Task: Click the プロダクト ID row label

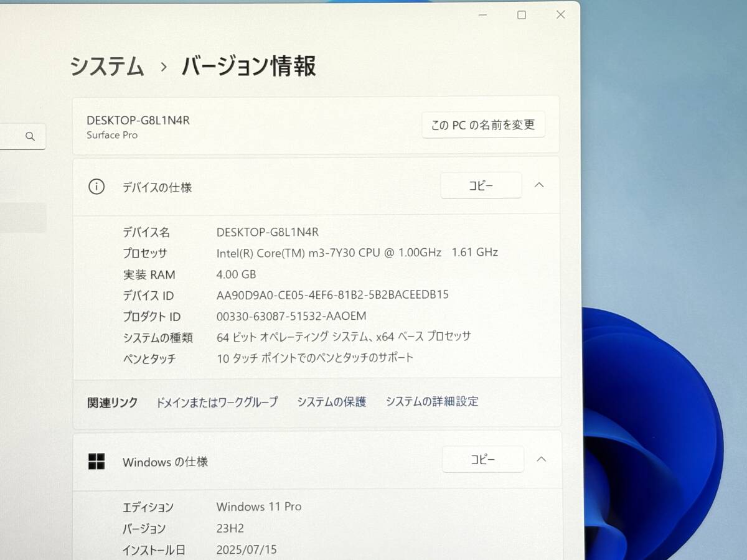Action: (151, 317)
